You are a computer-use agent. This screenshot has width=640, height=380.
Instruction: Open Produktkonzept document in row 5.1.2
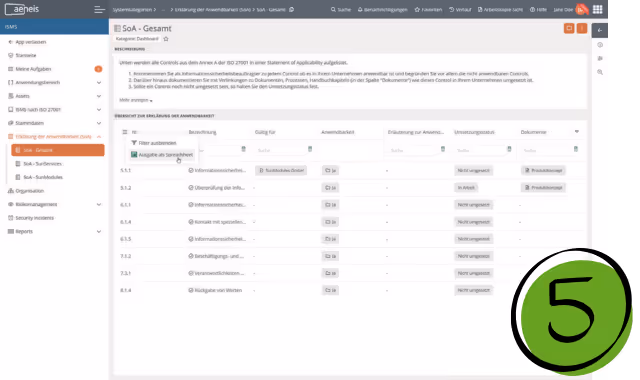click(543, 188)
